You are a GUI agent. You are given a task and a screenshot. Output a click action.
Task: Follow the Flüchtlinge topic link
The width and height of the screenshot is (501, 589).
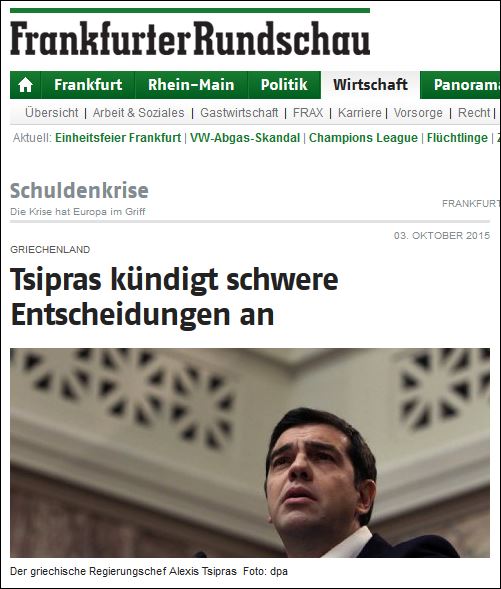[x=457, y=138]
